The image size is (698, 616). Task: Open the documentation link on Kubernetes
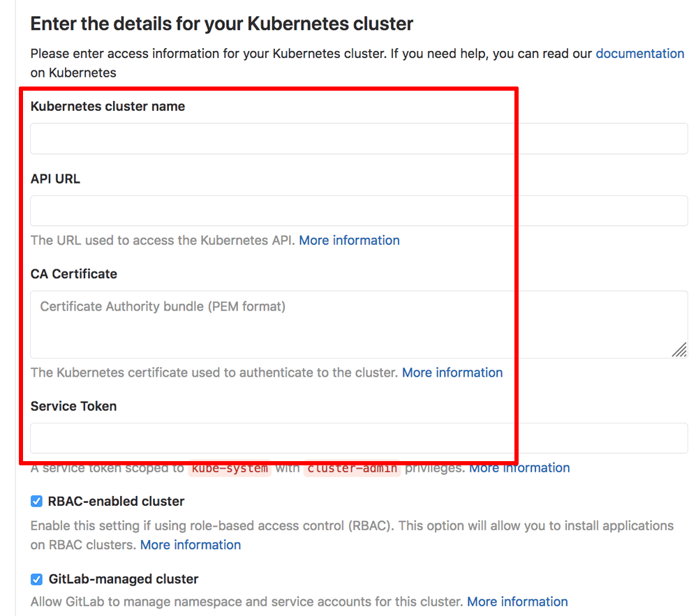(x=639, y=54)
